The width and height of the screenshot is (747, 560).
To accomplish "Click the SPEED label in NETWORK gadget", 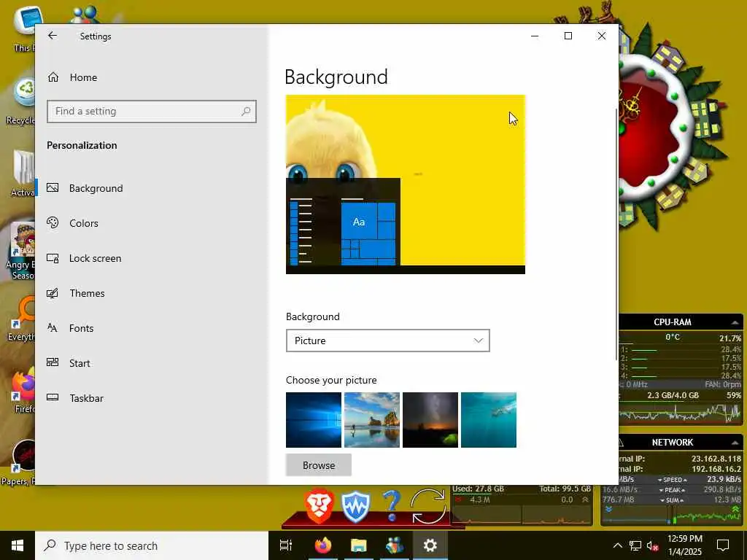I will pyautogui.click(x=672, y=480).
